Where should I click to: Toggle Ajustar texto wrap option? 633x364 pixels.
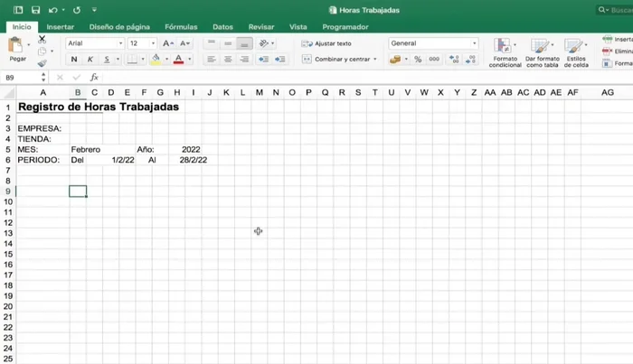tap(327, 43)
